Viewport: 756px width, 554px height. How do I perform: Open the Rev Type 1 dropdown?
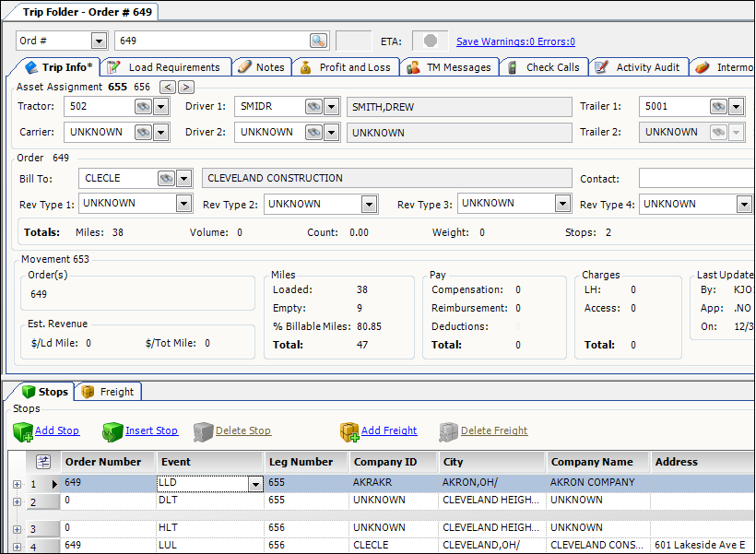coord(183,204)
